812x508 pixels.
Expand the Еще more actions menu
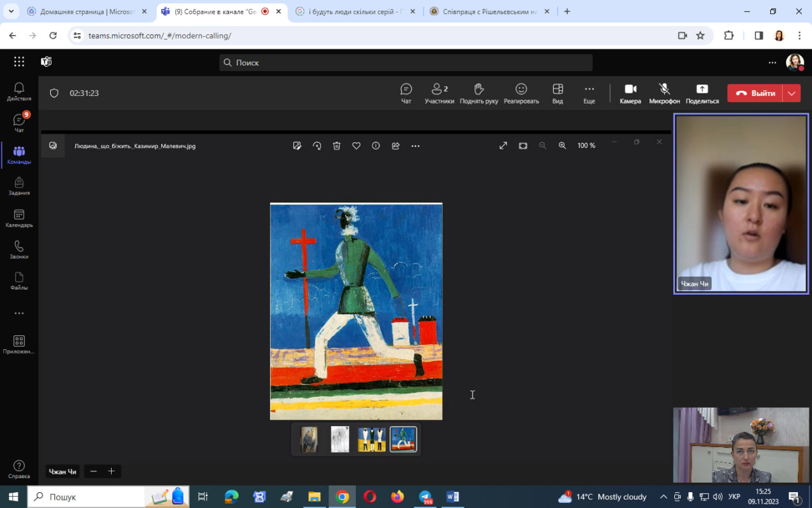[x=589, y=93]
